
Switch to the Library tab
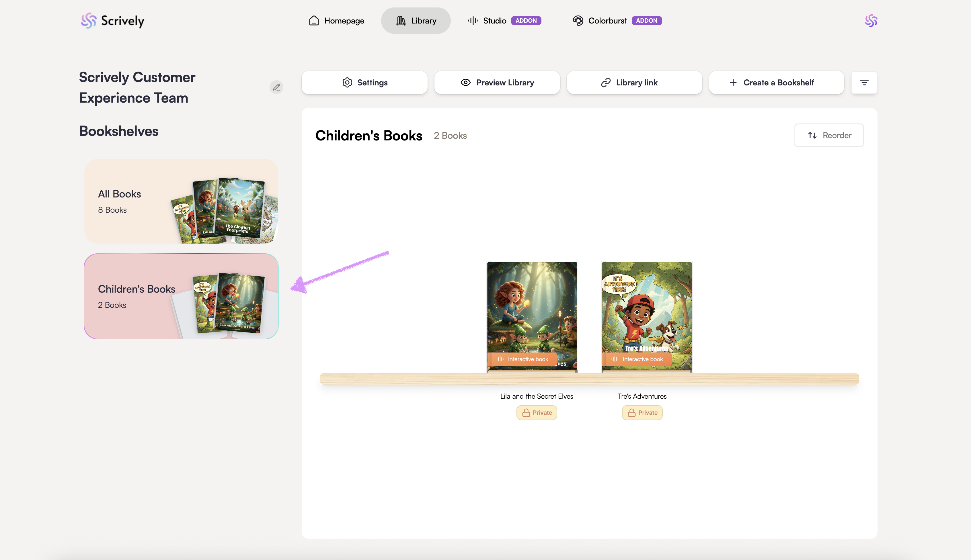(x=416, y=21)
